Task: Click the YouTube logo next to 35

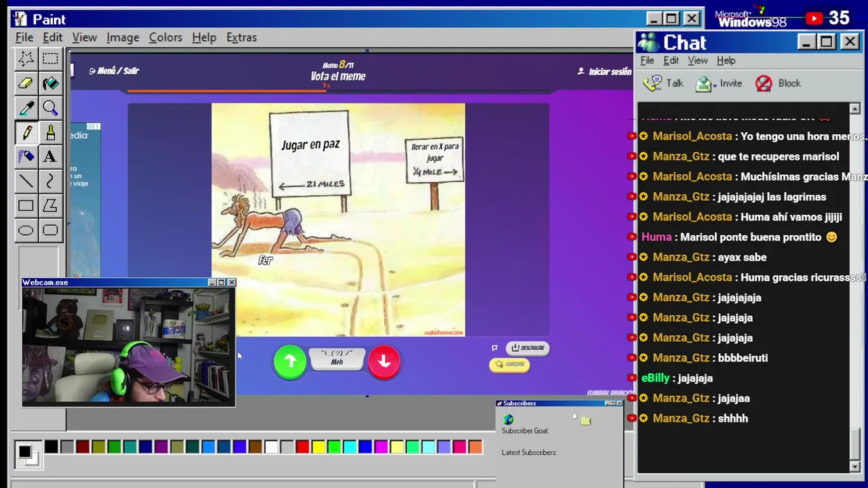Action: (814, 18)
